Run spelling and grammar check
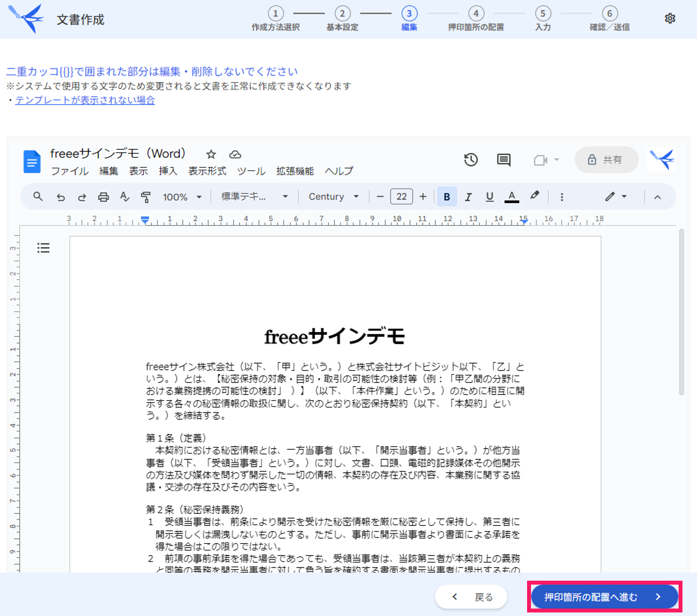Screen dimensions: 697x616 pos(124,197)
